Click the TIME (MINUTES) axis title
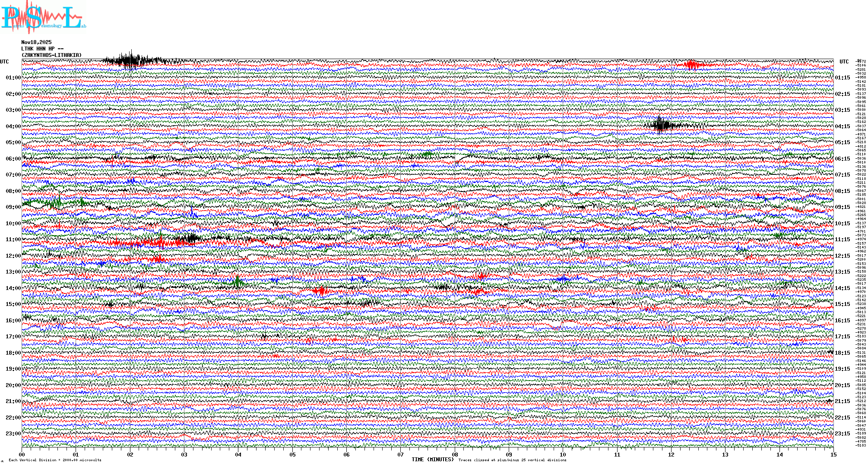The width and height of the screenshot is (868, 466). (x=433, y=460)
